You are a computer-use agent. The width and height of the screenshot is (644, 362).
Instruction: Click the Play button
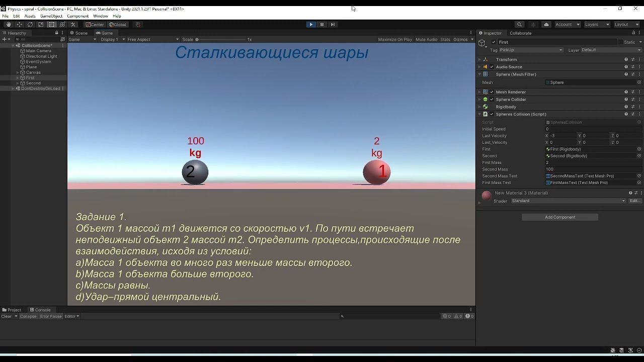pyautogui.click(x=311, y=24)
